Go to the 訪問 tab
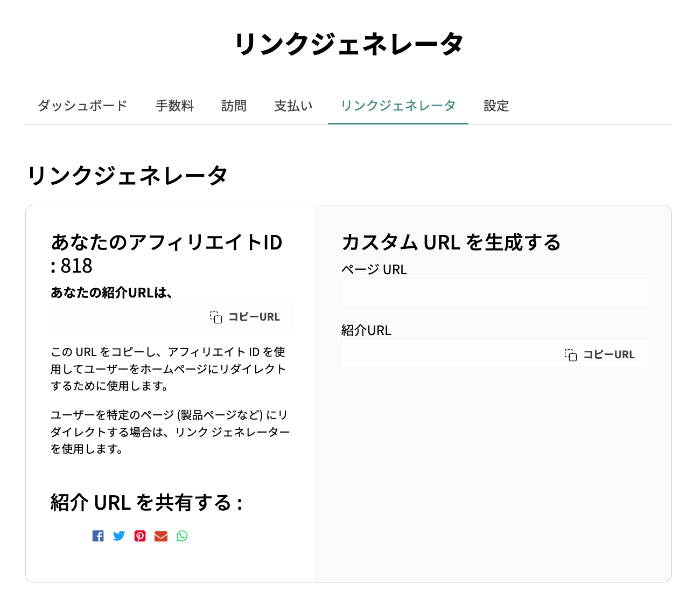The height and width of the screenshot is (597, 700). 234,106
